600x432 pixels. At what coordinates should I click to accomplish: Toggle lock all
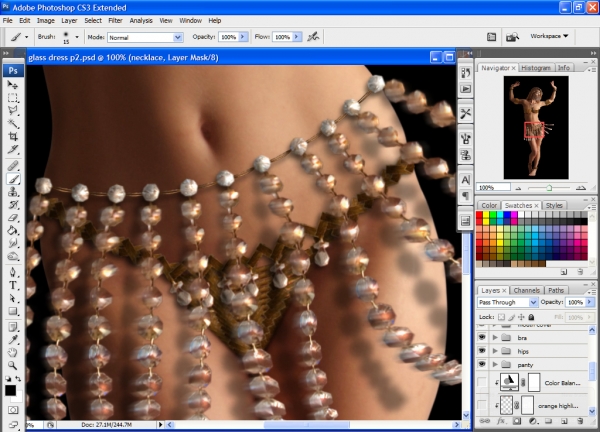531,317
